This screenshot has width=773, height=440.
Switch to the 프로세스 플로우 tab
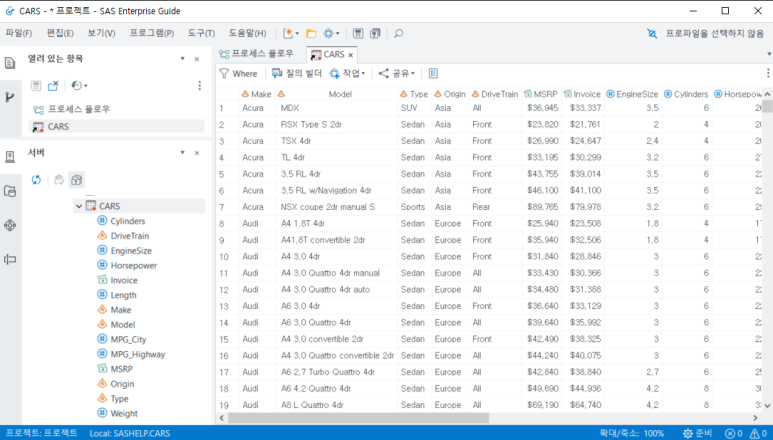click(x=256, y=54)
